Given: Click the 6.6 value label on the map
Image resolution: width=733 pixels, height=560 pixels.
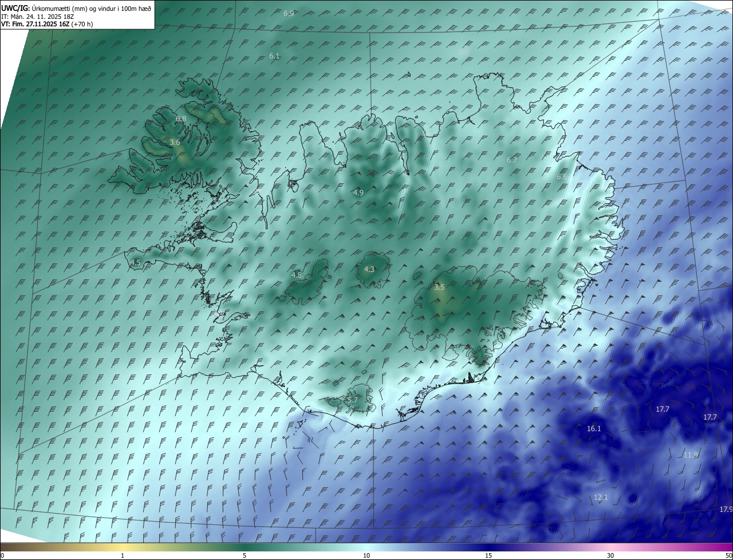Looking at the screenshot, I should [x=562, y=177].
